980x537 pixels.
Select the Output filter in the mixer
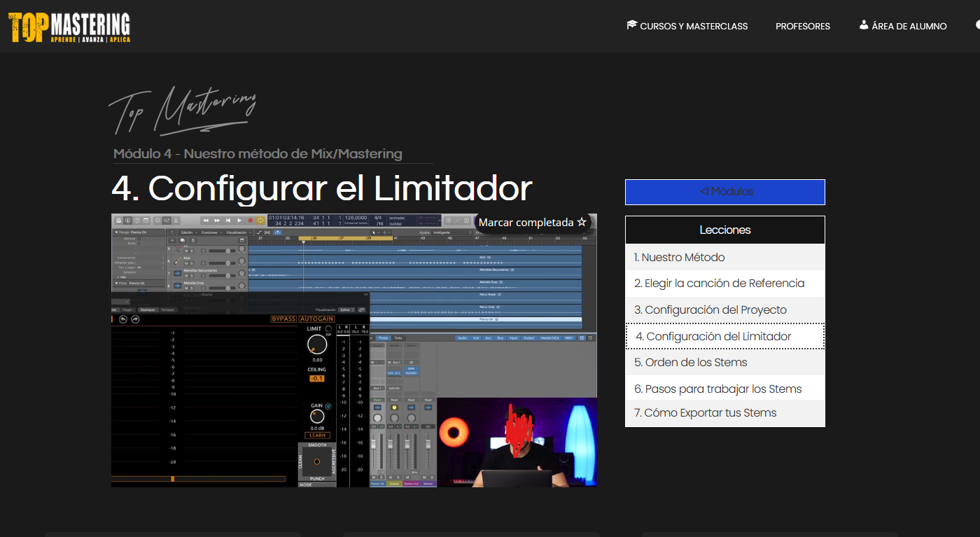pos(529,338)
